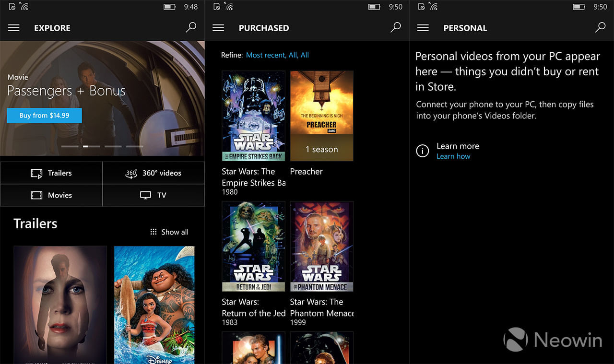The height and width of the screenshot is (364, 614).
Task: Click Buy from $14.99 button
Action: point(44,115)
